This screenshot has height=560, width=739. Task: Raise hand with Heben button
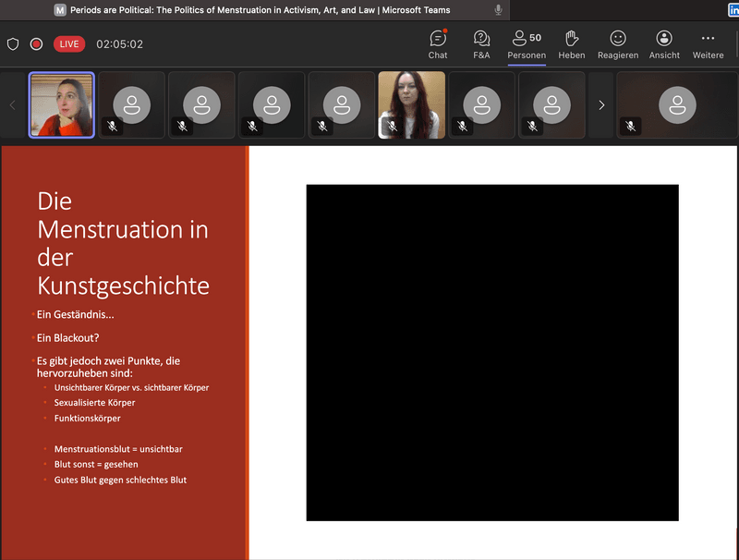tap(571, 43)
